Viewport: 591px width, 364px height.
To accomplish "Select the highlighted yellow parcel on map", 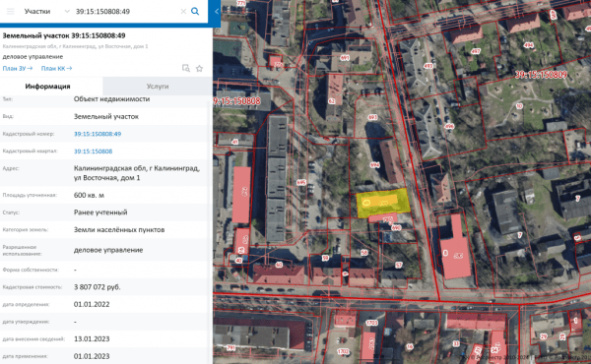I will pyautogui.click(x=383, y=203).
